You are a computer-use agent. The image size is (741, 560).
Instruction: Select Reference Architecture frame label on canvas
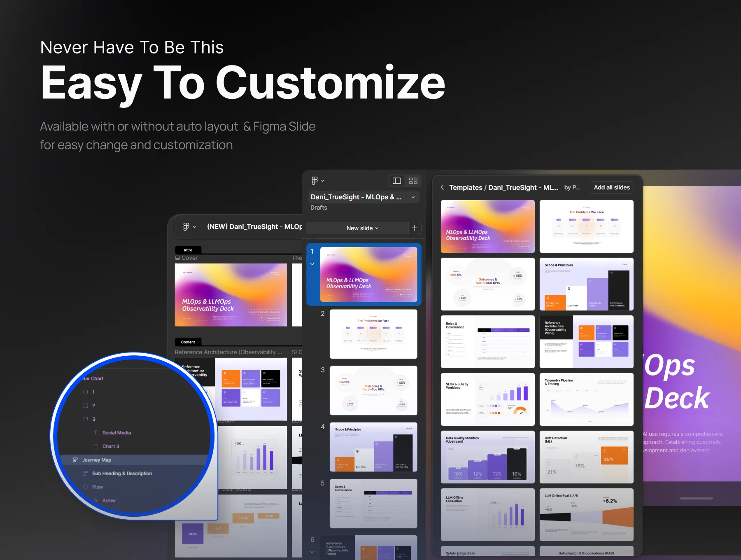[x=228, y=352]
